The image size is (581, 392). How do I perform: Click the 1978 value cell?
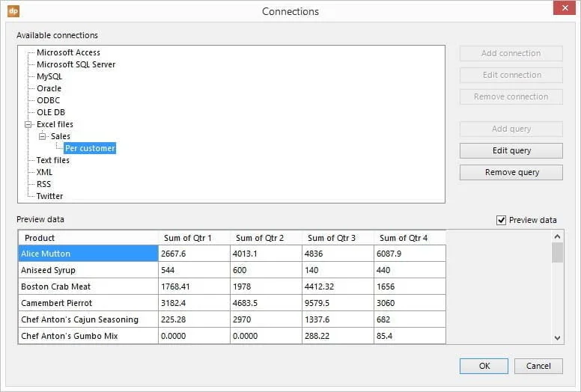point(266,287)
